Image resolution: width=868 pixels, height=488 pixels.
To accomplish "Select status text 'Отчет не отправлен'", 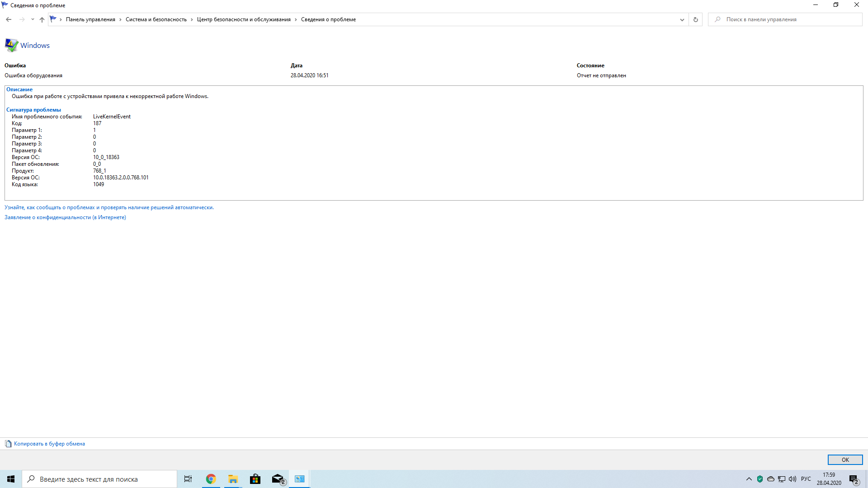I will [x=601, y=75].
